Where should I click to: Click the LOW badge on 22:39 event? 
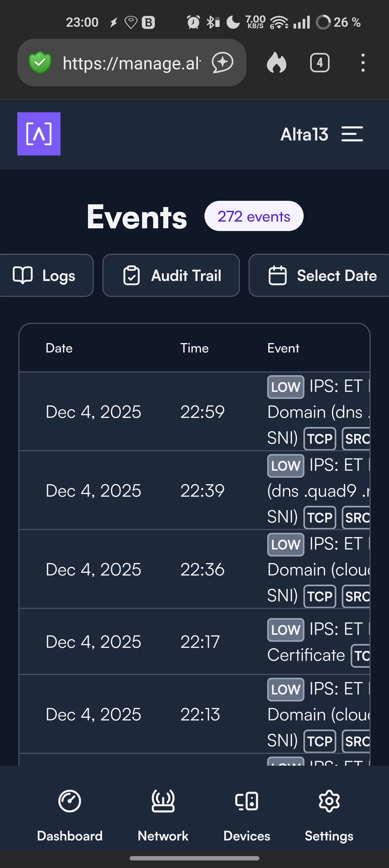click(286, 466)
